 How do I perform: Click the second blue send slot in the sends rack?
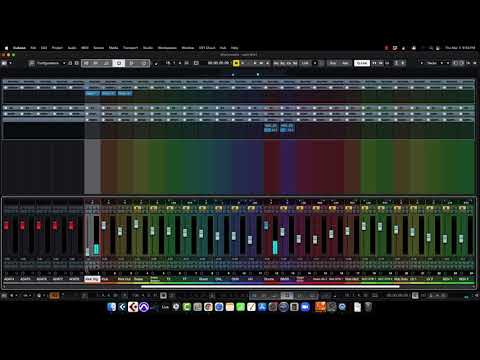[x=287, y=128]
